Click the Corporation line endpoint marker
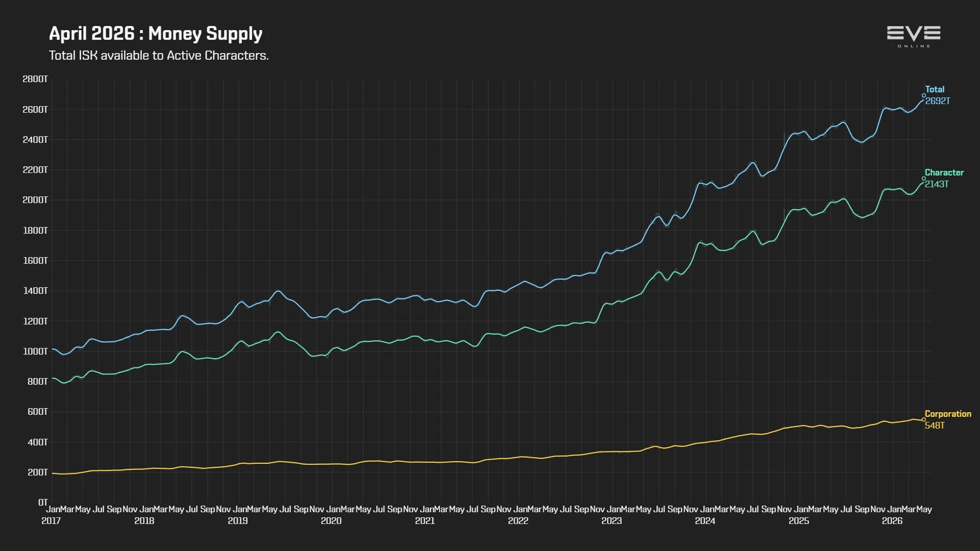This screenshot has width=980, height=551. coord(924,420)
